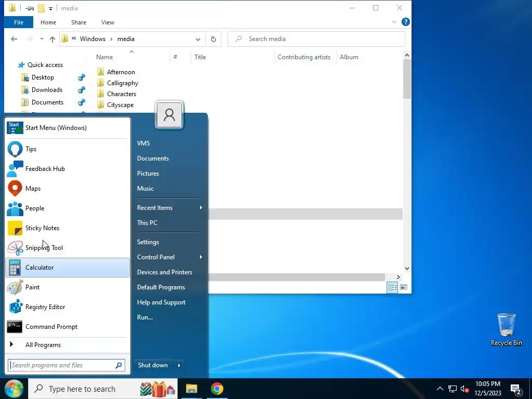Click the muted volume tray icon
Image resolution: width=532 pixels, height=399 pixels.
coord(464,389)
